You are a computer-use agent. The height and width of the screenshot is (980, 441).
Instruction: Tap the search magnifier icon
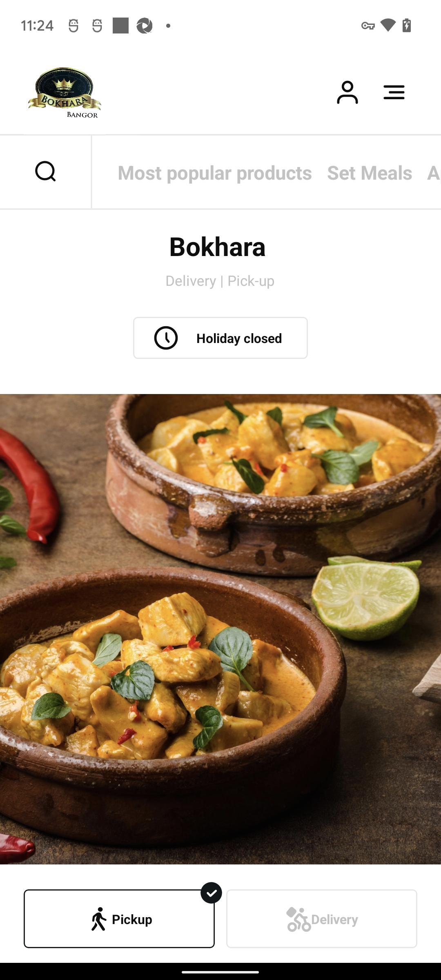tap(45, 171)
